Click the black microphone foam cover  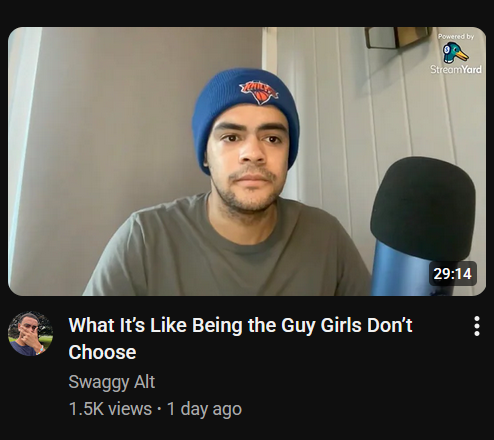[x=423, y=207]
